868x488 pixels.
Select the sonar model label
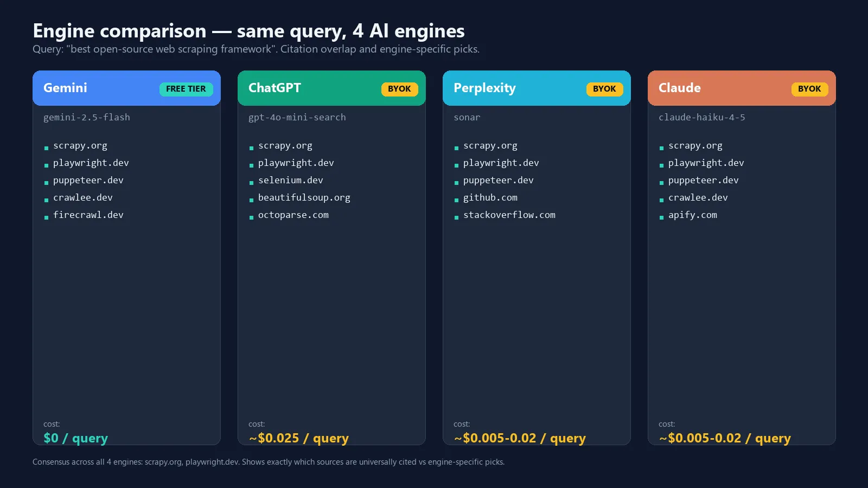[467, 117]
